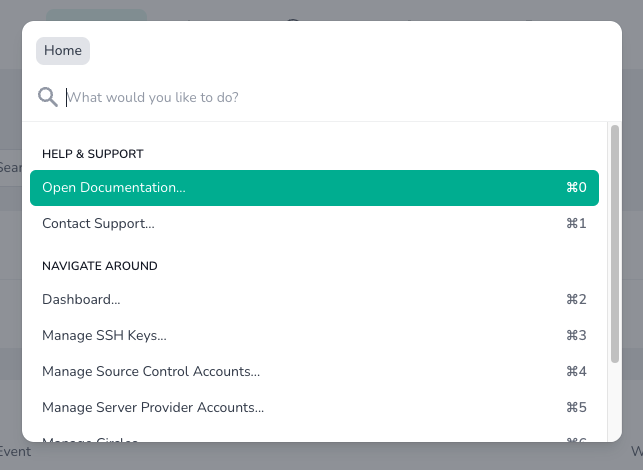Click the HELP & SUPPORT section heading

93,154
